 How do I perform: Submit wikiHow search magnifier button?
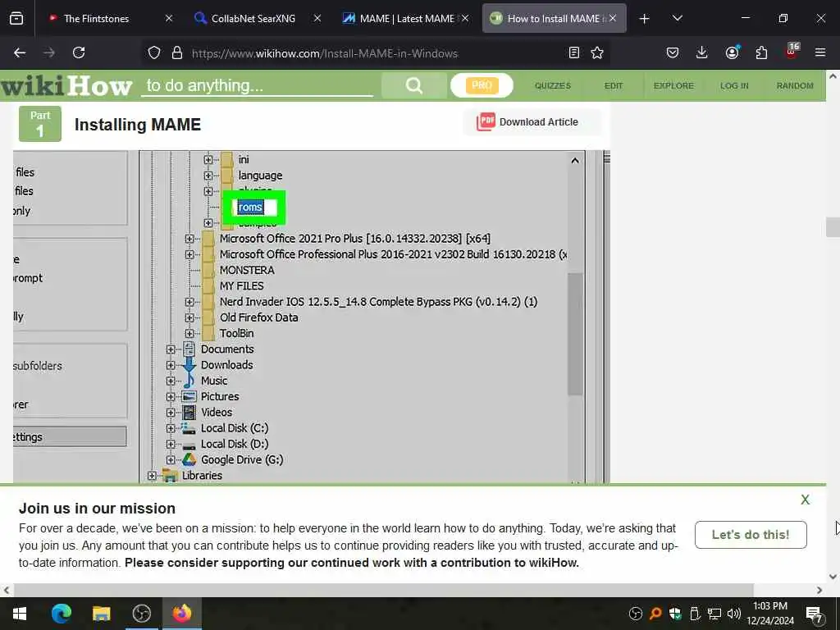(413, 85)
